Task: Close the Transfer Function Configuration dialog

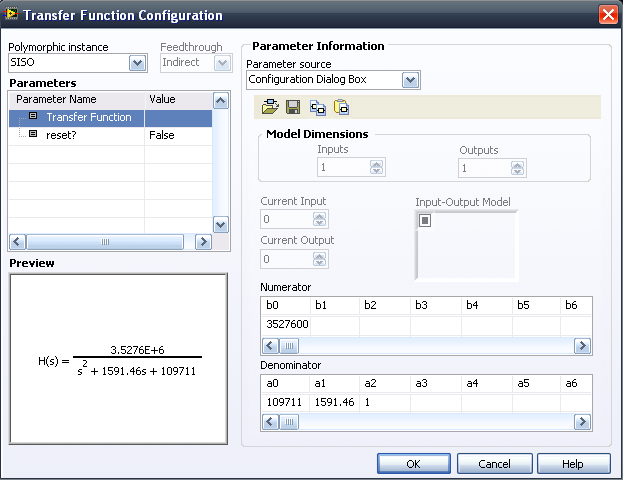Action: coord(607,15)
